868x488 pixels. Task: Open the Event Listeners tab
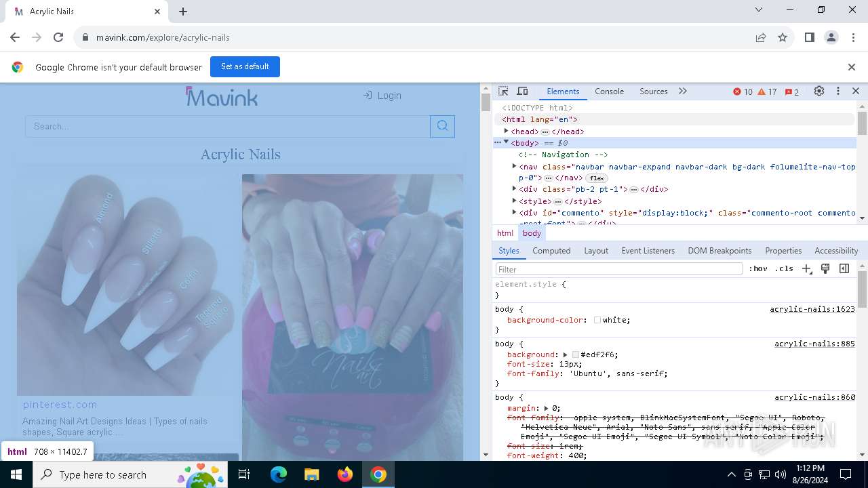pyautogui.click(x=648, y=251)
